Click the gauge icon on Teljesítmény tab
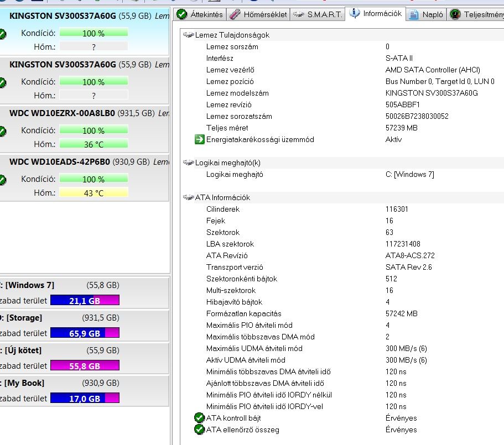 tap(455, 14)
